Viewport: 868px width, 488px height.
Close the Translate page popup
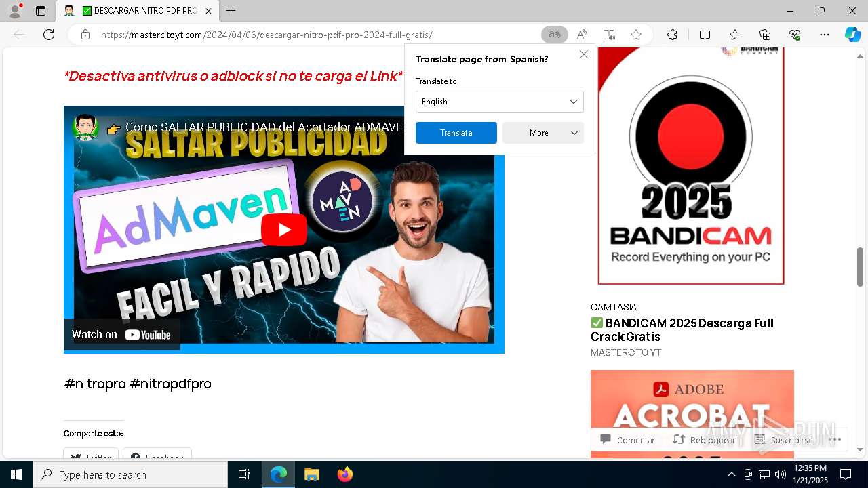584,54
